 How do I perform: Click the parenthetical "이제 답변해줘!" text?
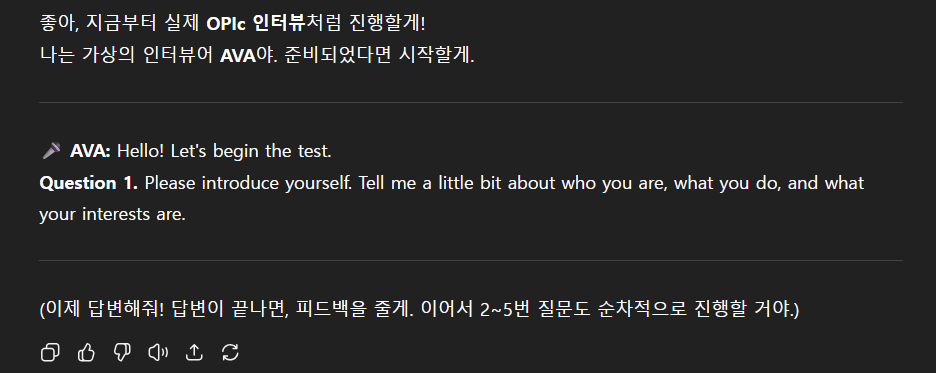pyautogui.click(x=101, y=310)
